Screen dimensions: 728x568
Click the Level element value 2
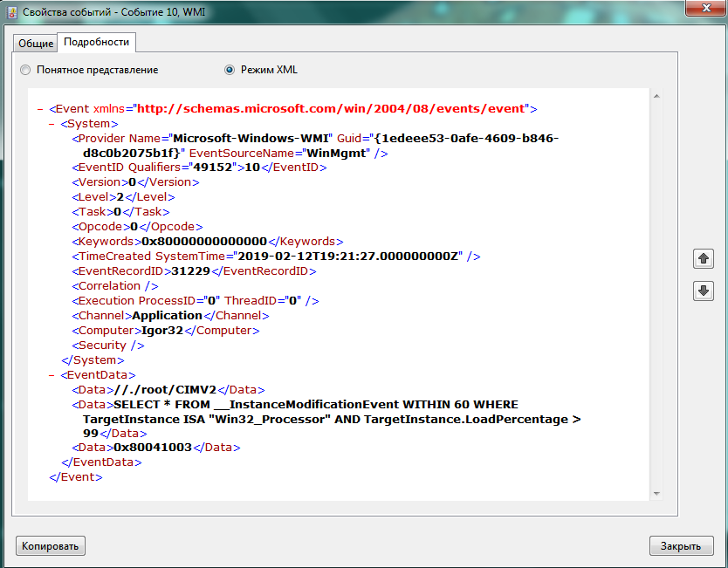click(120, 197)
